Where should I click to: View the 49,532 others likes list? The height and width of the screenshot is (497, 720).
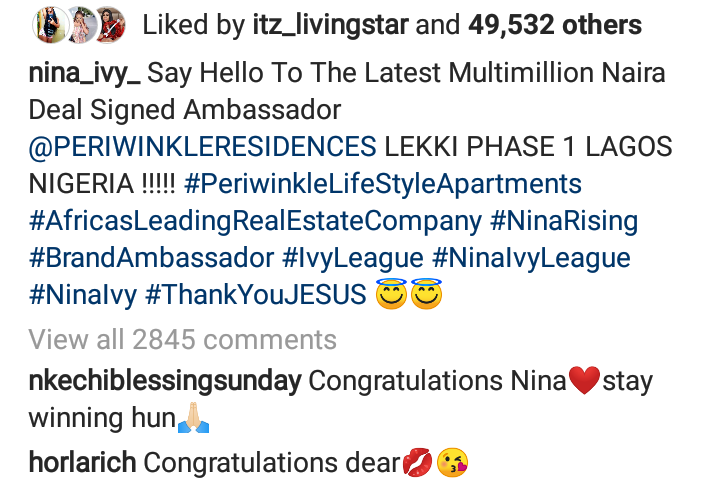(x=554, y=26)
